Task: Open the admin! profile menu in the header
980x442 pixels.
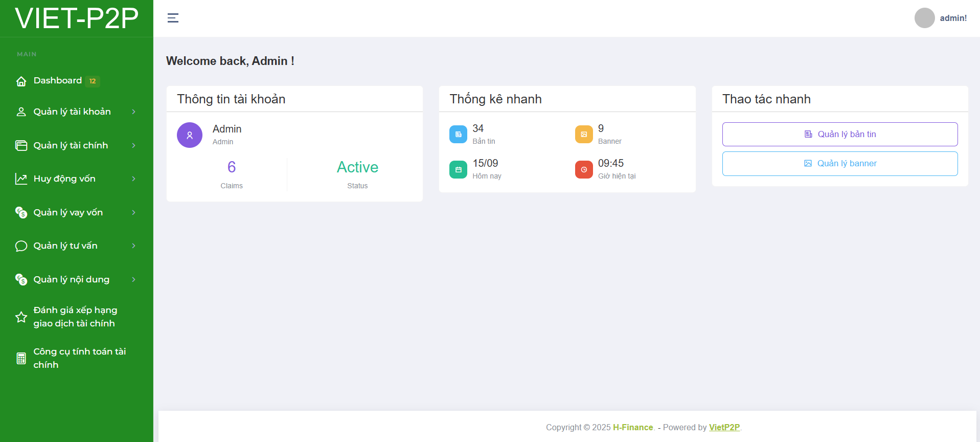Action: (x=941, y=18)
